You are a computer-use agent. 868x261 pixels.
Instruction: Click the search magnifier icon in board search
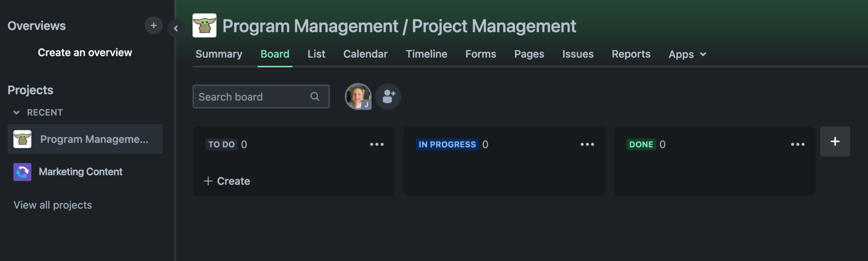click(314, 97)
